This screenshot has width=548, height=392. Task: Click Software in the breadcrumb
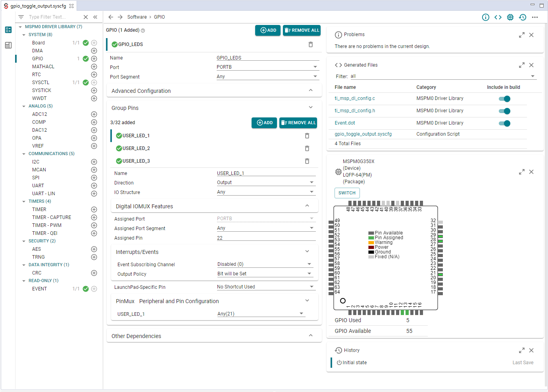coord(137,17)
